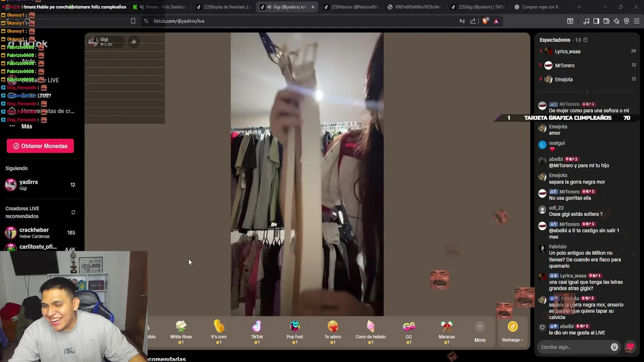Close the active Gigi (@yadirrx) tab
The image size is (644, 362).
313,7
